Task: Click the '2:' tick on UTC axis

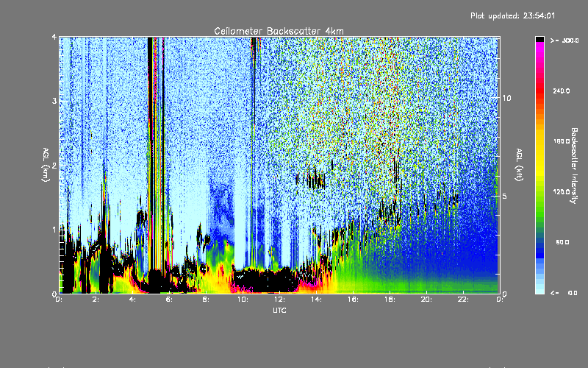Action: coord(96,300)
